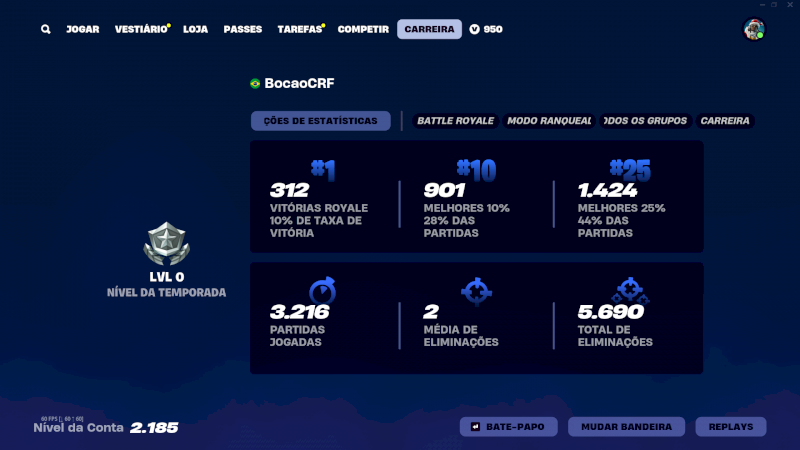
Task: Click the 950 V-Bucks balance
Action: coord(493,29)
